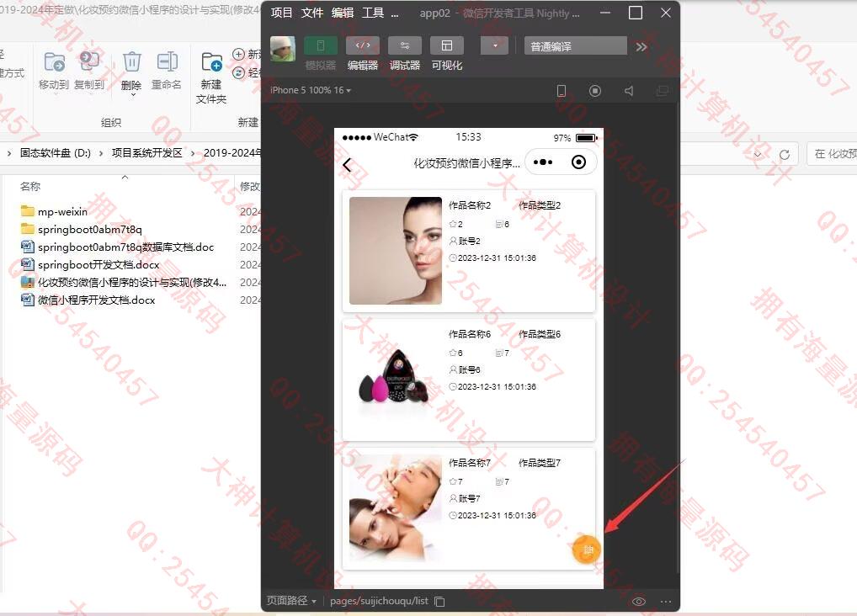Click the clock icon on 作品名称6 card

pyautogui.click(x=453, y=387)
